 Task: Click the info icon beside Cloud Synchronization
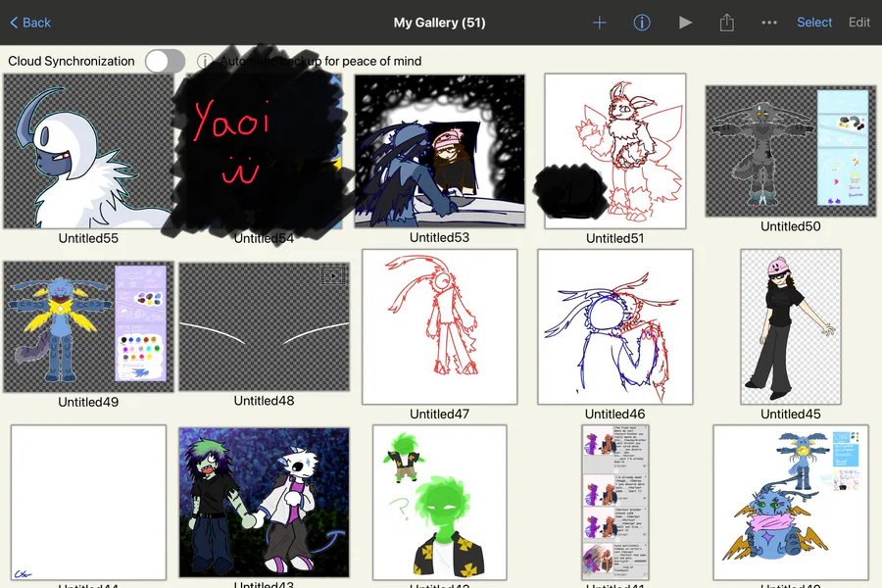(x=205, y=61)
